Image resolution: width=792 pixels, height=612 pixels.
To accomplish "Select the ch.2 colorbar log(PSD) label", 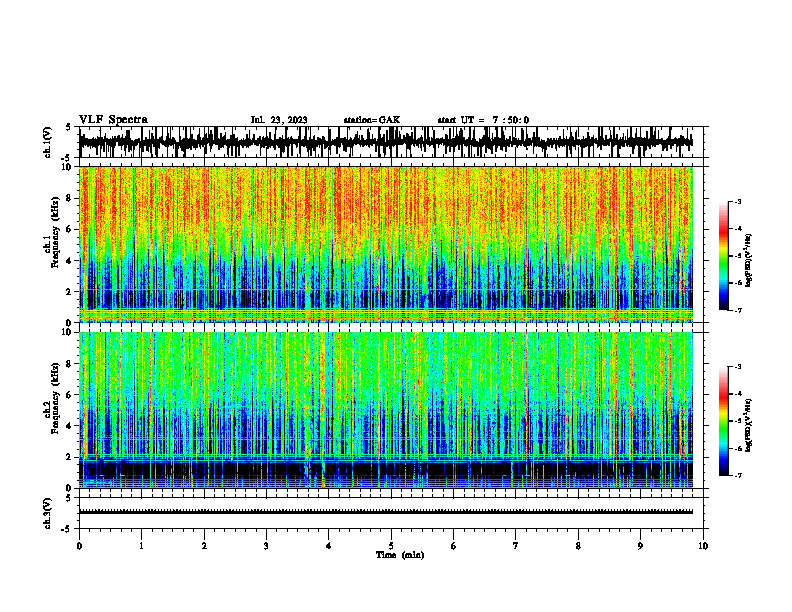I will pyautogui.click(x=748, y=425).
